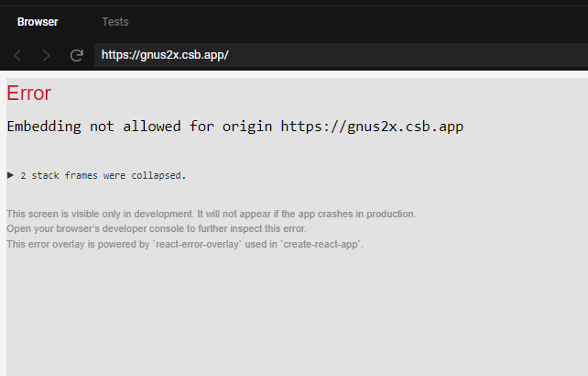Focus the preview URL address field
Image resolution: width=588 pixels, height=376 pixels.
coord(339,55)
